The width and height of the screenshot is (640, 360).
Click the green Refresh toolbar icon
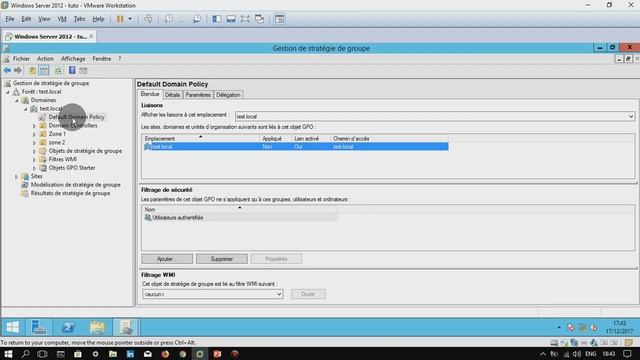tap(58, 70)
